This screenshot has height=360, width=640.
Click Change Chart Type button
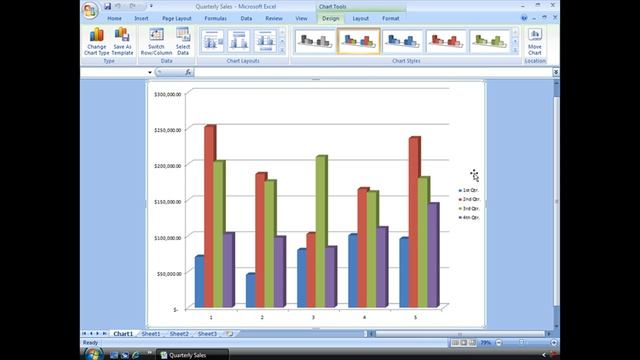97,41
